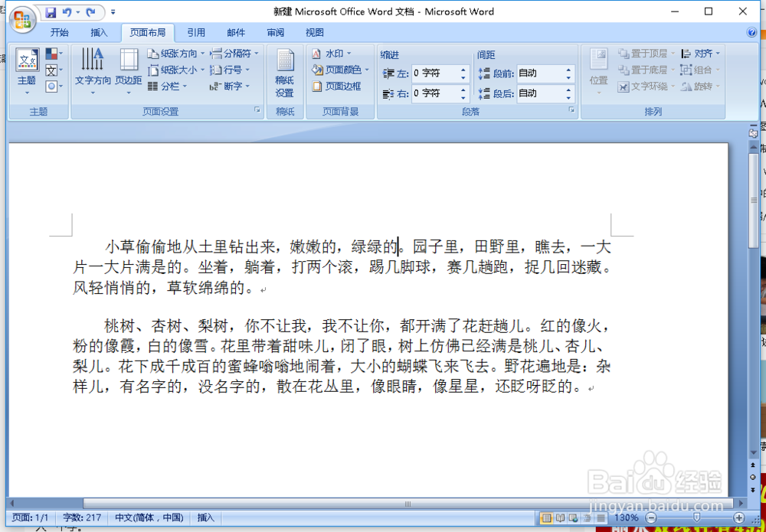Open 位置 position menu

[x=598, y=71]
